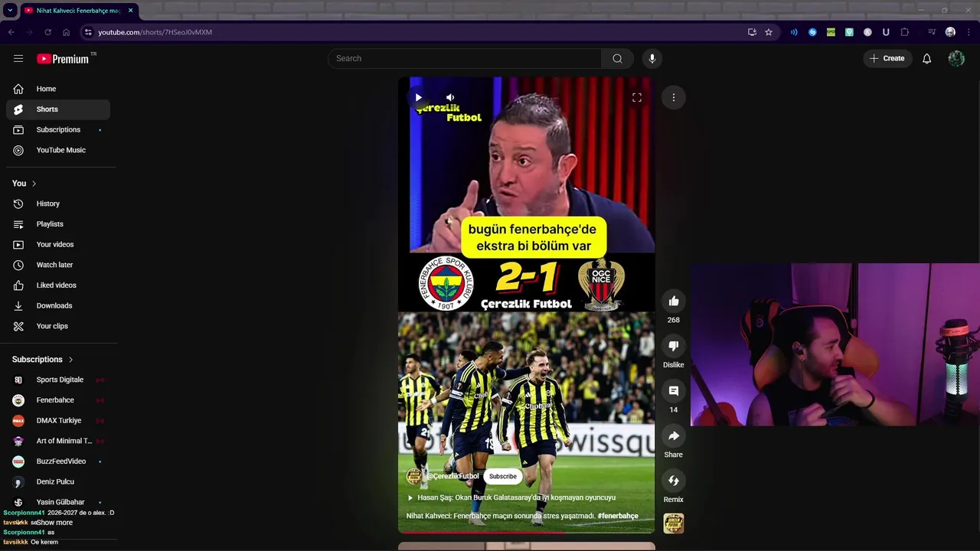Open the browser extensions puzzle menu

(905, 32)
